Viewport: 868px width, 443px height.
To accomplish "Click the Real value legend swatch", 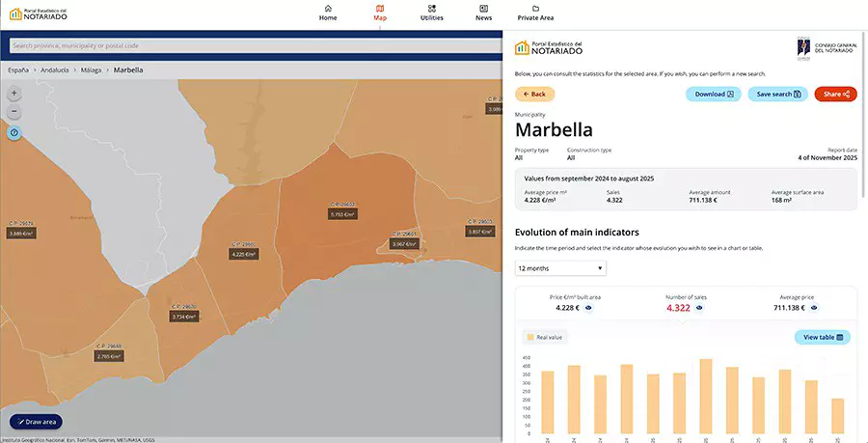I will coord(529,337).
